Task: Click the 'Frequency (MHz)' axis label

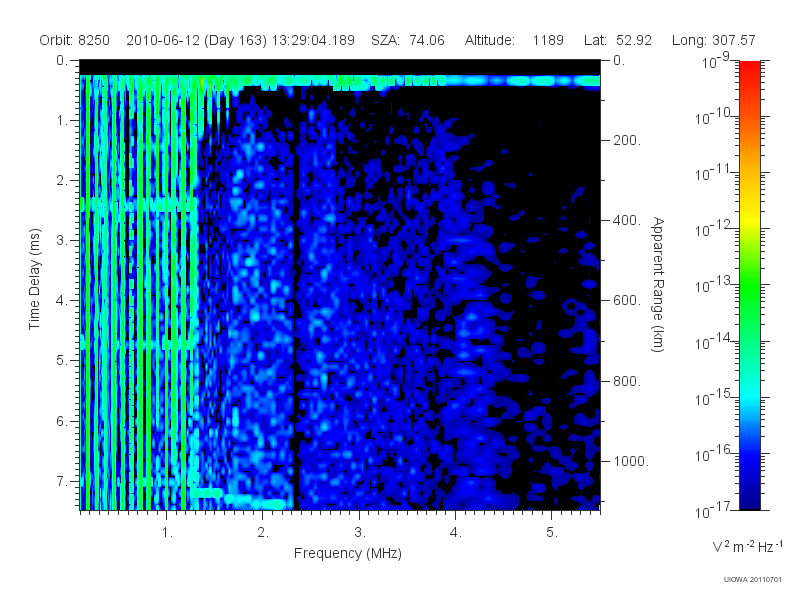Action: click(x=347, y=553)
